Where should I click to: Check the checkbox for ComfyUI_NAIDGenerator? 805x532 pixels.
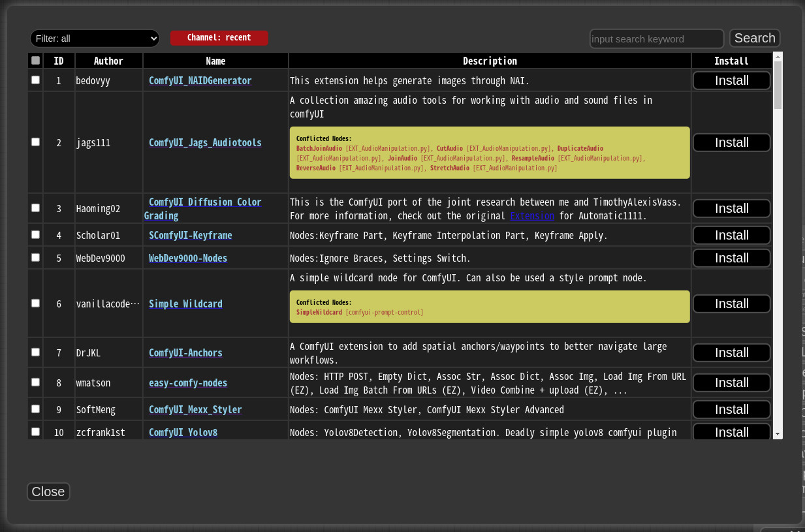tap(35, 80)
